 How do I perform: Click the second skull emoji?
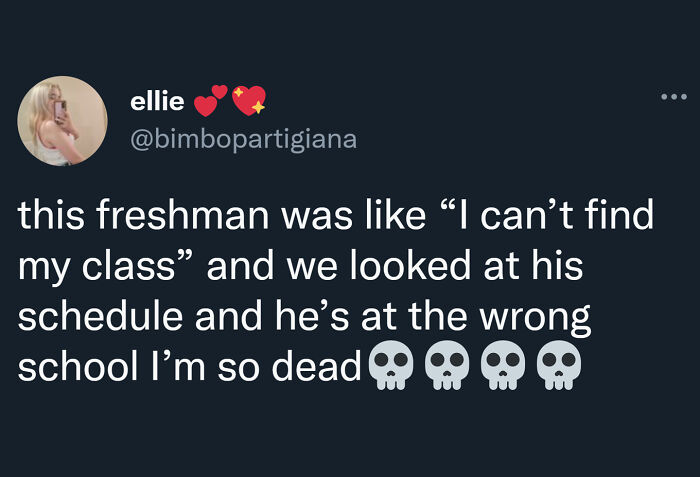coord(445,366)
